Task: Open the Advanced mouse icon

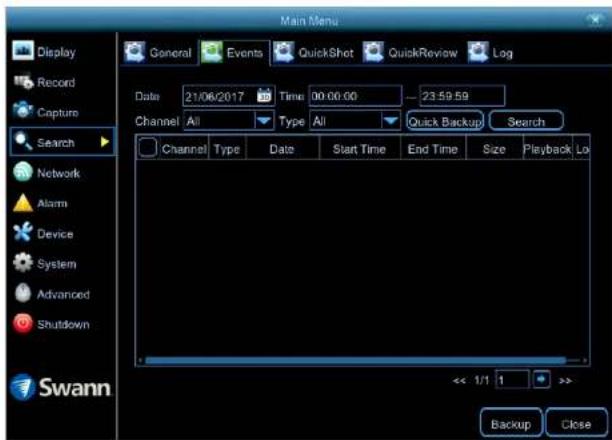Action: [x=23, y=293]
